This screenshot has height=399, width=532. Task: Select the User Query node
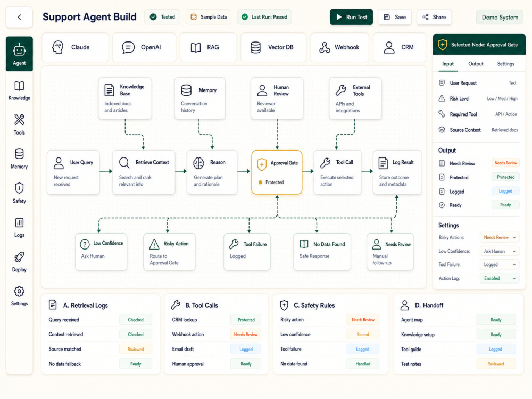(73, 172)
